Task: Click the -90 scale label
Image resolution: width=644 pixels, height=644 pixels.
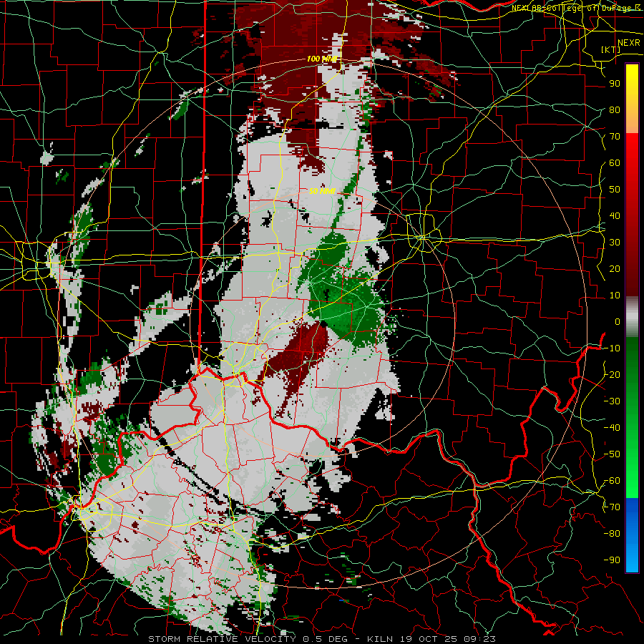Action: tap(612, 560)
